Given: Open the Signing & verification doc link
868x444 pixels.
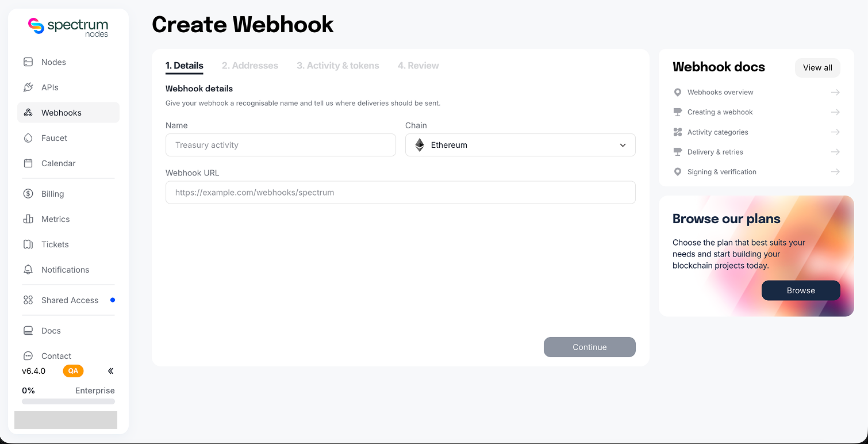Looking at the screenshot, I should point(756,172).
